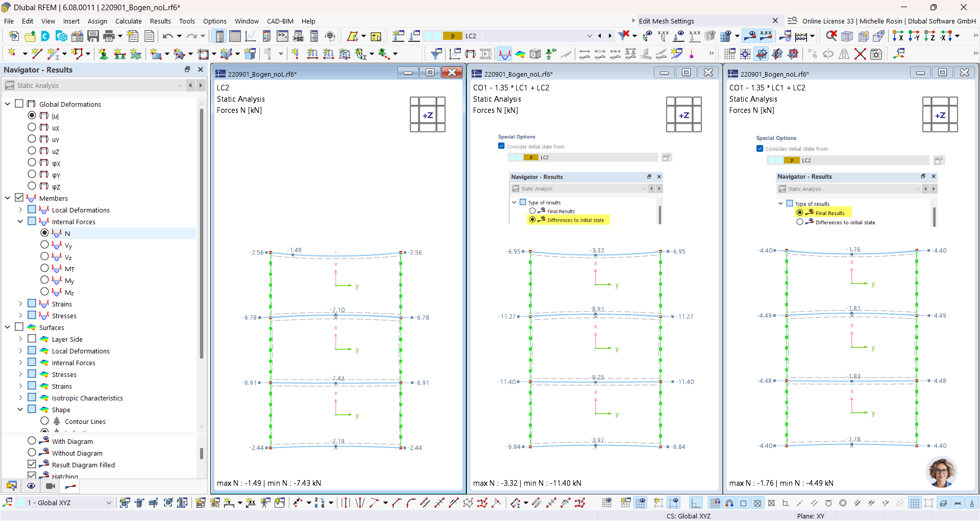Select the mirror objects tool
The height and width of the screenshot is (521, 980).
(x=844, y=53)
